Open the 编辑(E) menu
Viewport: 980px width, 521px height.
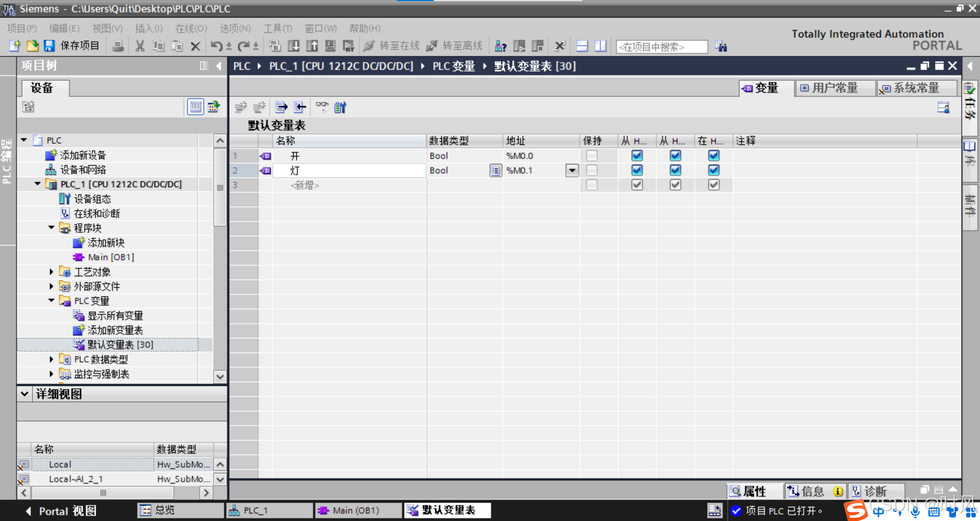click(64, 28)
